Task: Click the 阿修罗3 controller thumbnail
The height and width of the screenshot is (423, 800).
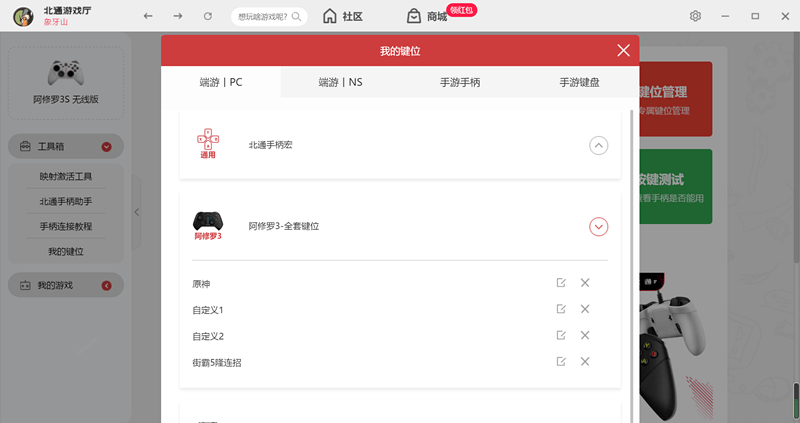Action: 208,226
